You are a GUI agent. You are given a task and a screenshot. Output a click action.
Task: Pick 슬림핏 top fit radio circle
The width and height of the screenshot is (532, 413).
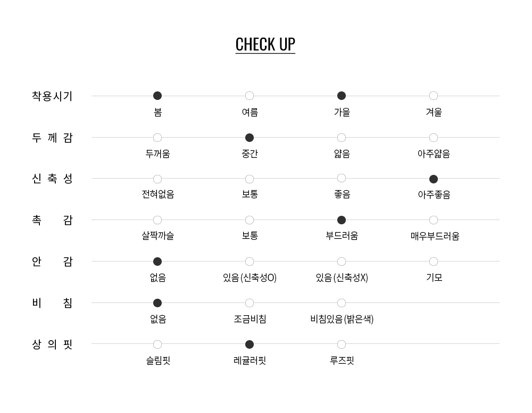pos(157,344)
